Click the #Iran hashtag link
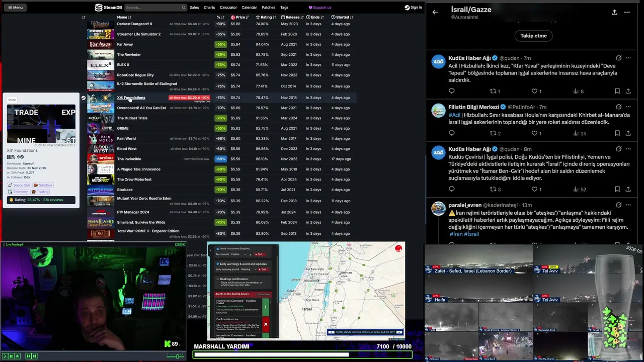 pyautogui.click(x=456, y=234)
